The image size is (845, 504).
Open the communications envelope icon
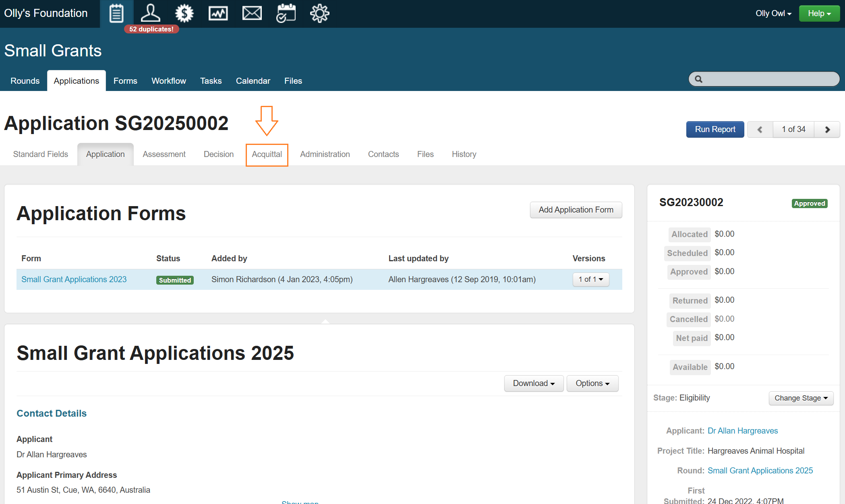click(x=252, y=13)
